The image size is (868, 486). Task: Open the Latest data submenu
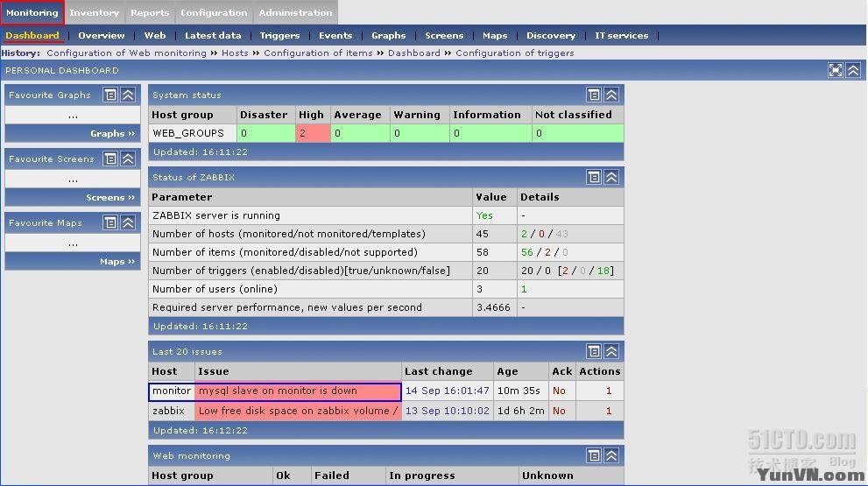[213, 35]
